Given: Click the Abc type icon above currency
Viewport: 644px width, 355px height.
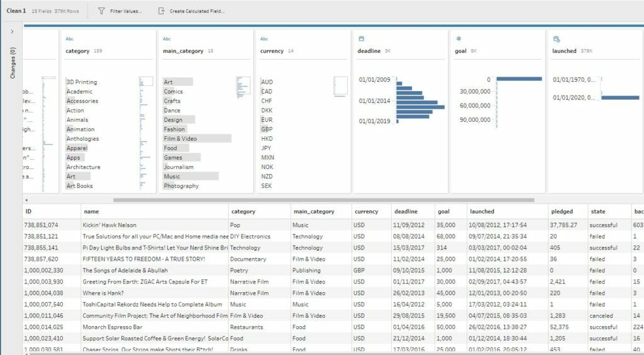Looking at the screenshot, I should [264, 39].
